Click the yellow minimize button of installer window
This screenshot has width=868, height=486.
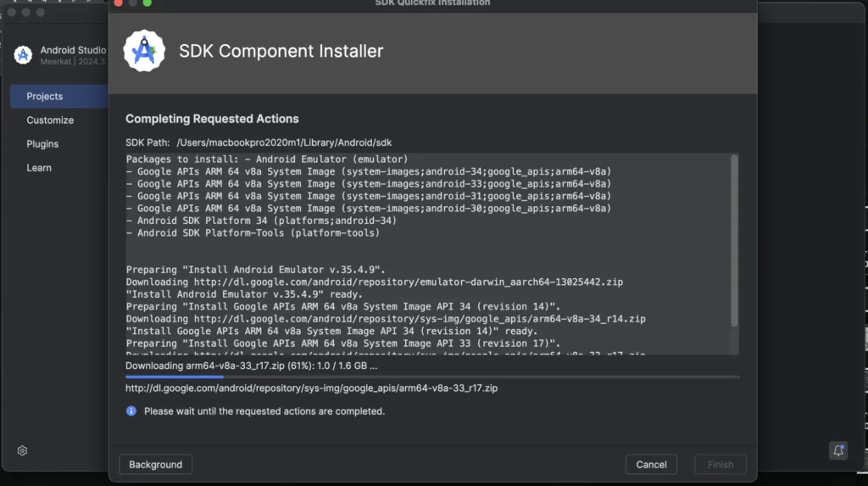133,3
